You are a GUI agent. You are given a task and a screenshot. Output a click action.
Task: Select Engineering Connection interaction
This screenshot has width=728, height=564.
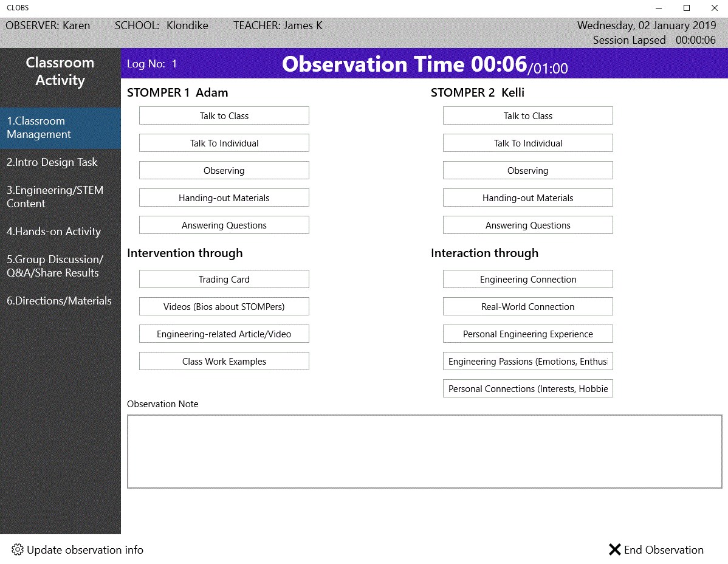(528, 279)
